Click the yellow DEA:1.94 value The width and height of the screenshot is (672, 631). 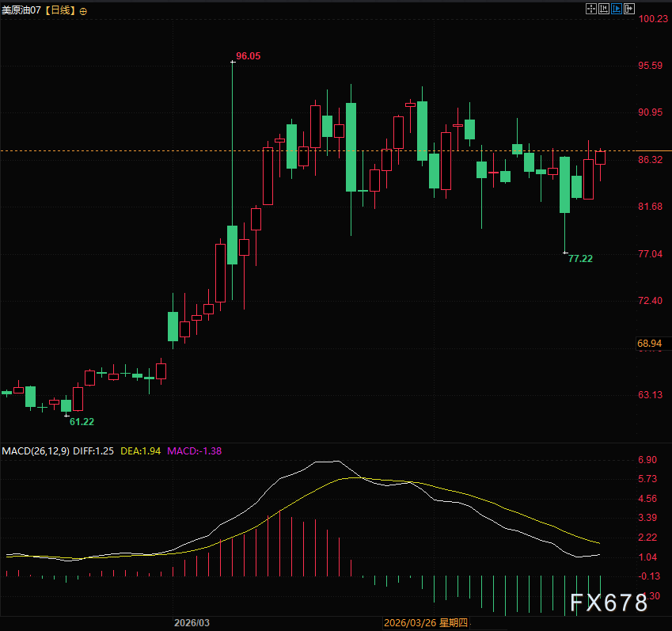141,451
